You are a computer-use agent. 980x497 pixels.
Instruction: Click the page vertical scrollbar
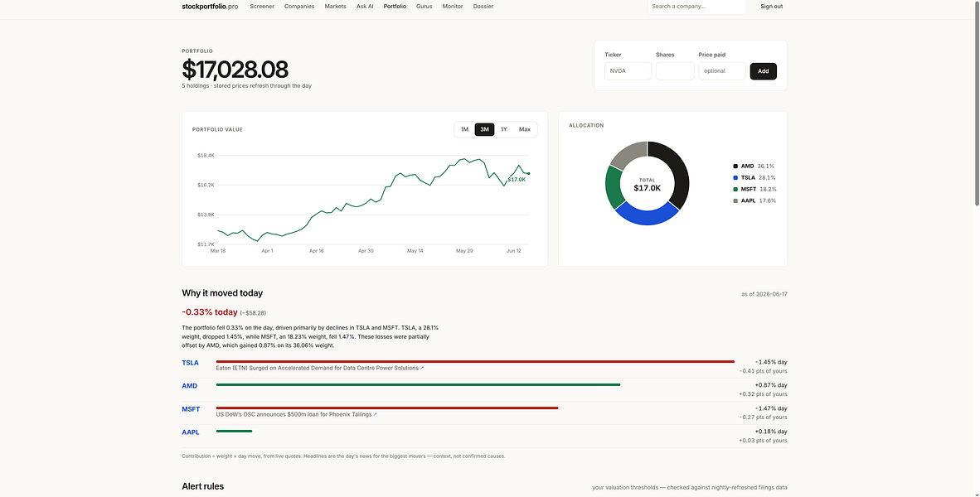click(977, 103)
